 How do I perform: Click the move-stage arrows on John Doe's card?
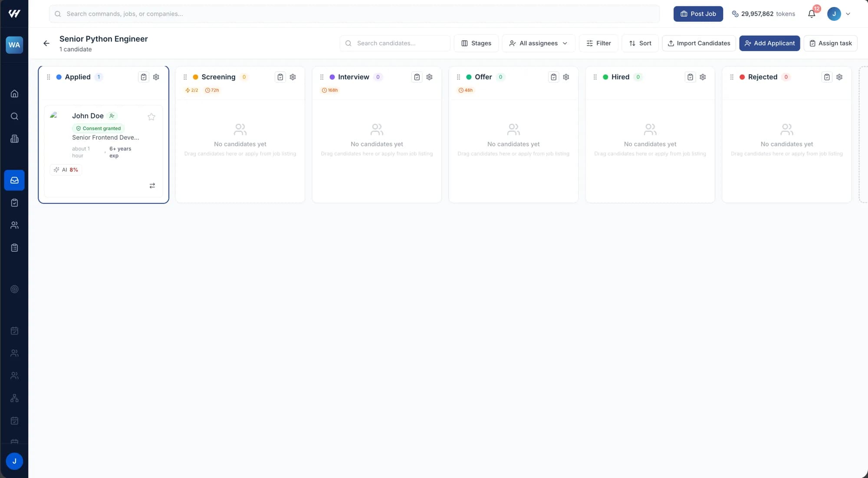152,186
